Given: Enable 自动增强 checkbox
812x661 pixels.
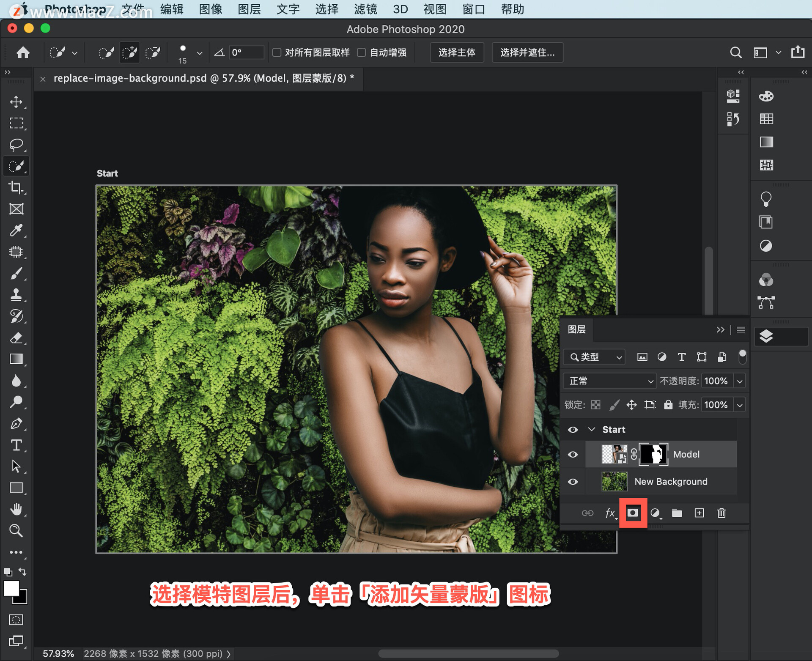Looking at the screenshot, I should 362,52.
